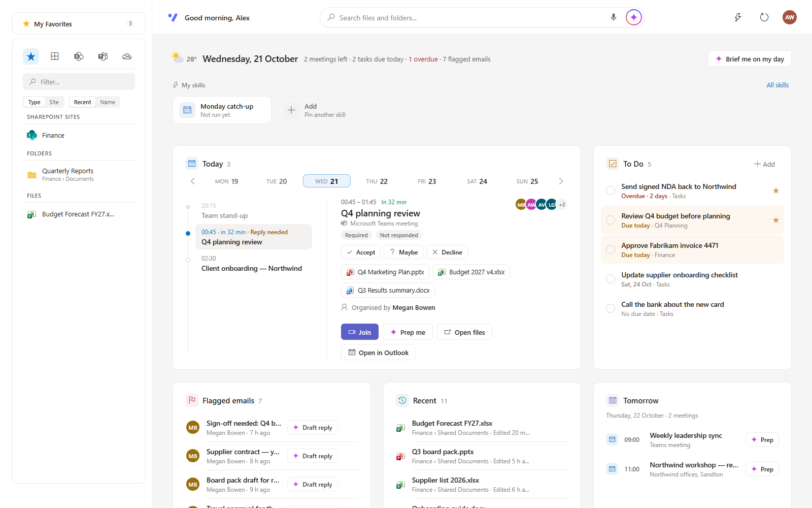Open the Teams icon in sidebar toolbar
812x508 pixels.
(103, 56)
